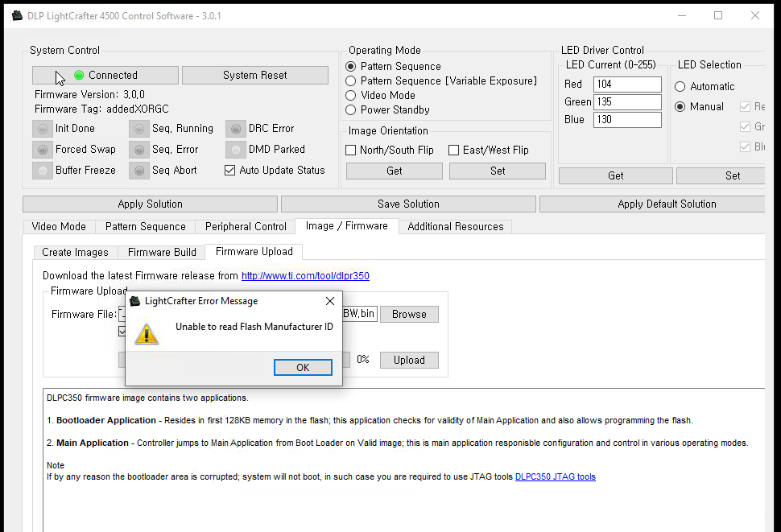Close the LightCrafter Error Message dialog

coord(330,301)
